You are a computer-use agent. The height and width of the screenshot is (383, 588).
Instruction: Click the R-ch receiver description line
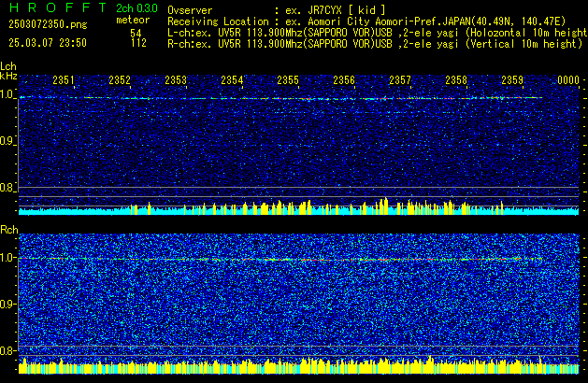[375, 44]
